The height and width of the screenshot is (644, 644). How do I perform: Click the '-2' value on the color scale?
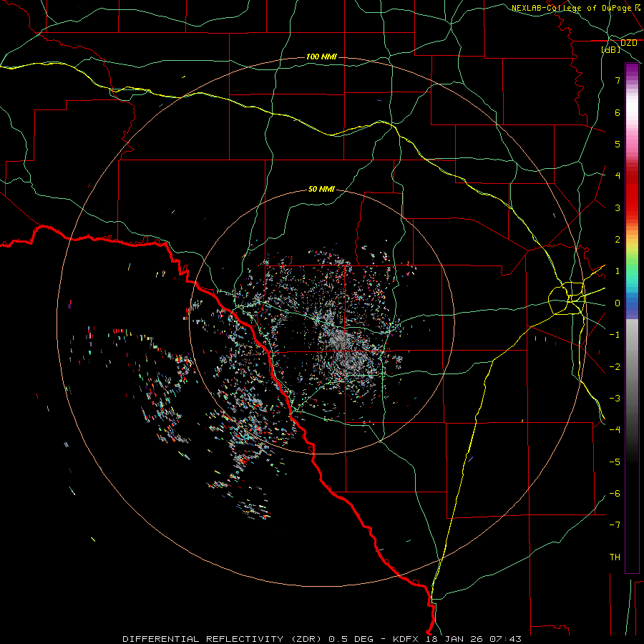click(615, 367)
